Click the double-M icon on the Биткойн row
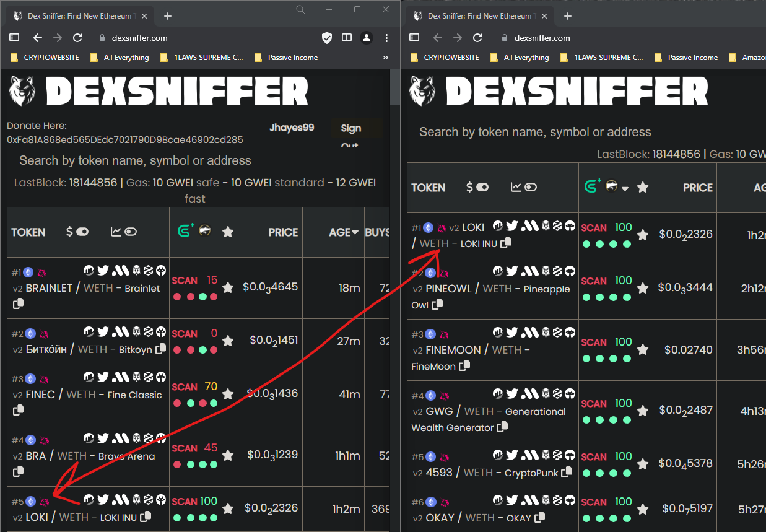 [120, 332]
